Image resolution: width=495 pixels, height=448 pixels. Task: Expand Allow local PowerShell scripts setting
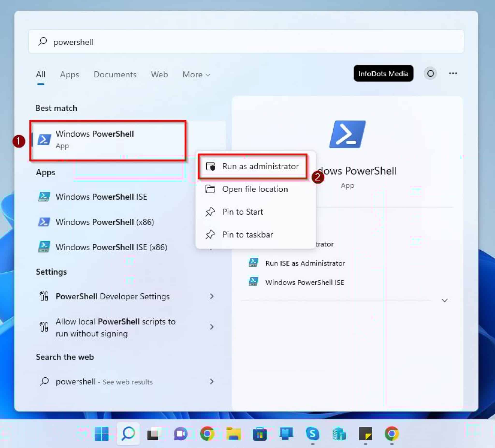(115, 327)
